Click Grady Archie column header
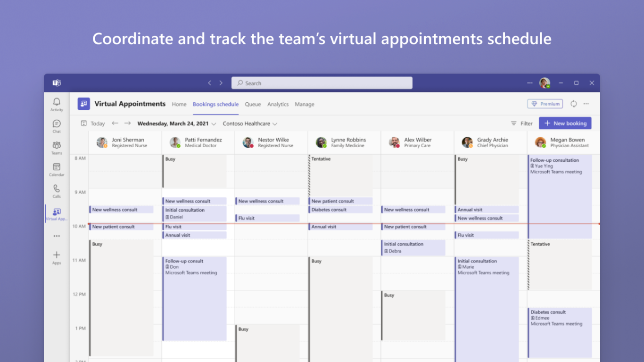 tap(491, 142)
